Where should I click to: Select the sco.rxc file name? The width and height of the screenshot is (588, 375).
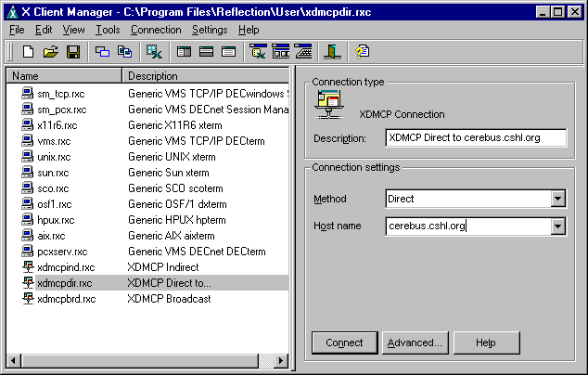click(53, 188)
